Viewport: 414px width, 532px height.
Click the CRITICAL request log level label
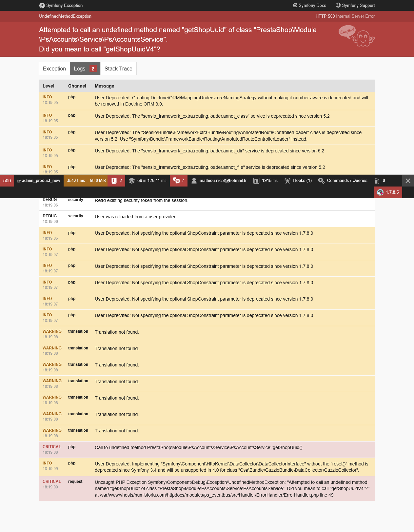52,482
